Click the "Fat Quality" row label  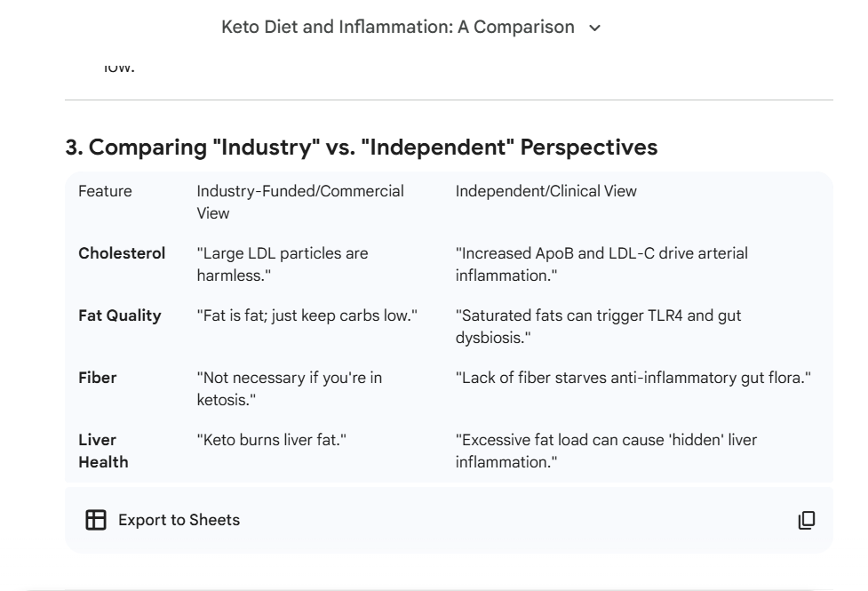click(120, 315)
